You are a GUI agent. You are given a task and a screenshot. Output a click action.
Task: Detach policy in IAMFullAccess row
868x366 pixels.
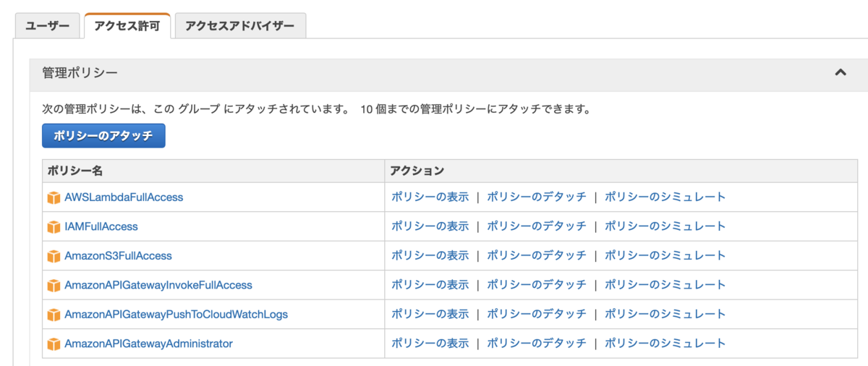pos(536,226)
